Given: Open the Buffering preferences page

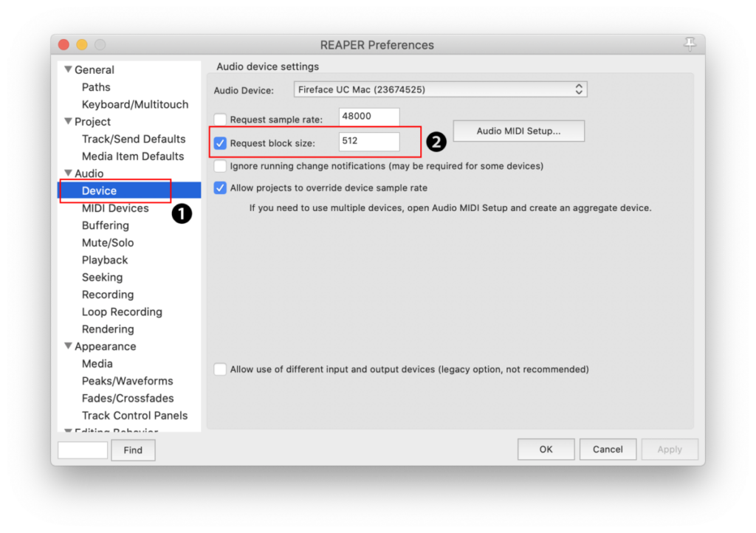Looking at the screenshot, I should pos(105,225).
